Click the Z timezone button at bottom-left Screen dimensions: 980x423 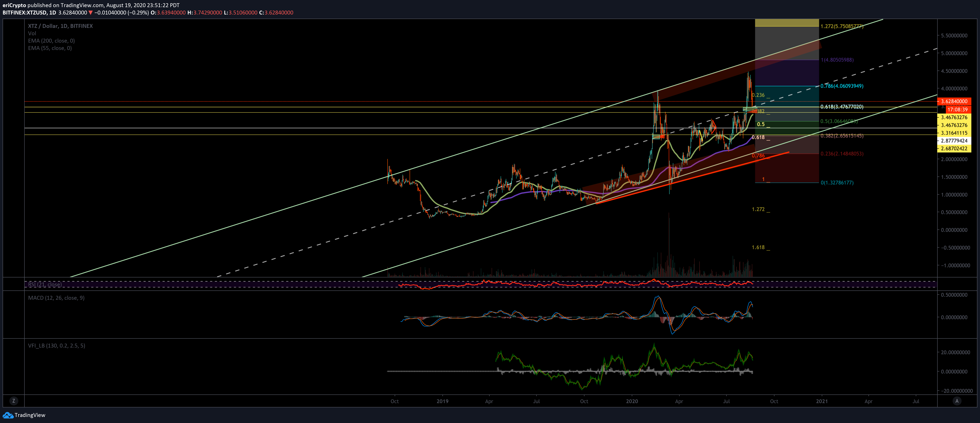(x=14, y=401)
